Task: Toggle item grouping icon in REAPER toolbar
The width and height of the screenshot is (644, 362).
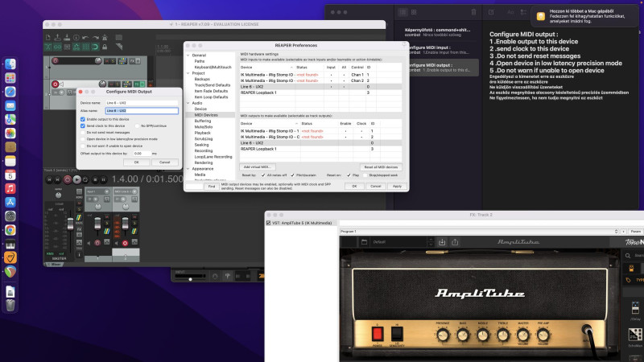Action: coord(57,47)
